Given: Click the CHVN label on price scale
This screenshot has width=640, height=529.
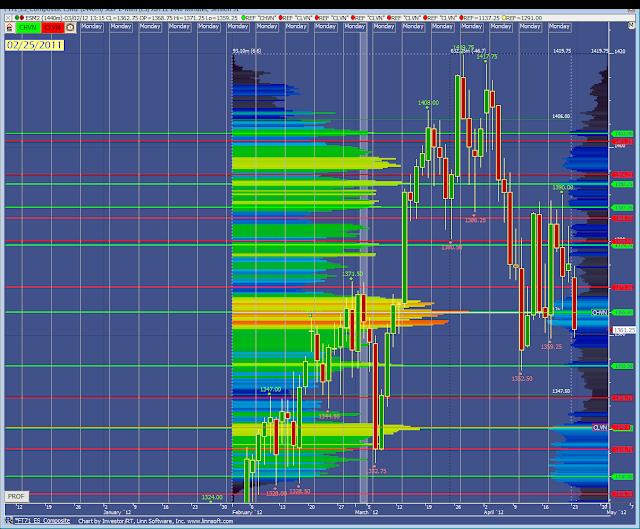Looking at the screenshot, I should pos(600,313).
